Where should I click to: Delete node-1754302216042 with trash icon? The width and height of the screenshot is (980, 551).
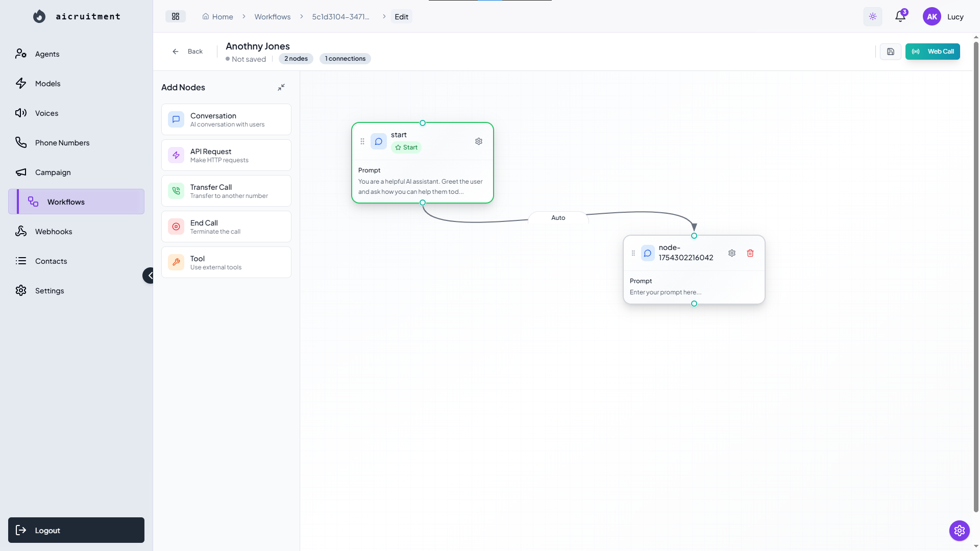[750, 253]
